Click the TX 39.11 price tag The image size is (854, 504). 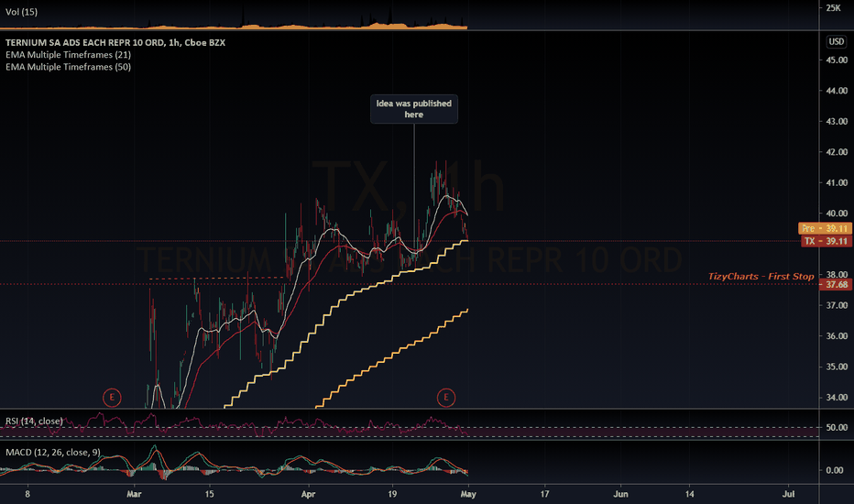click(826, 241)
